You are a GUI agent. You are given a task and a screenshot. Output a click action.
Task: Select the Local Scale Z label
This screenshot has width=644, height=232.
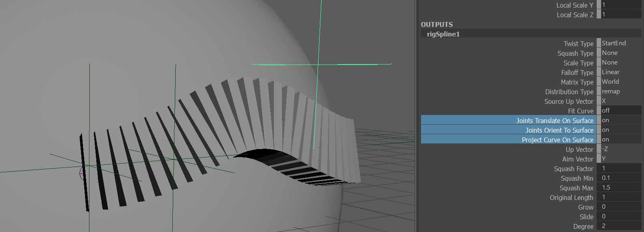(x=575, y=15)
